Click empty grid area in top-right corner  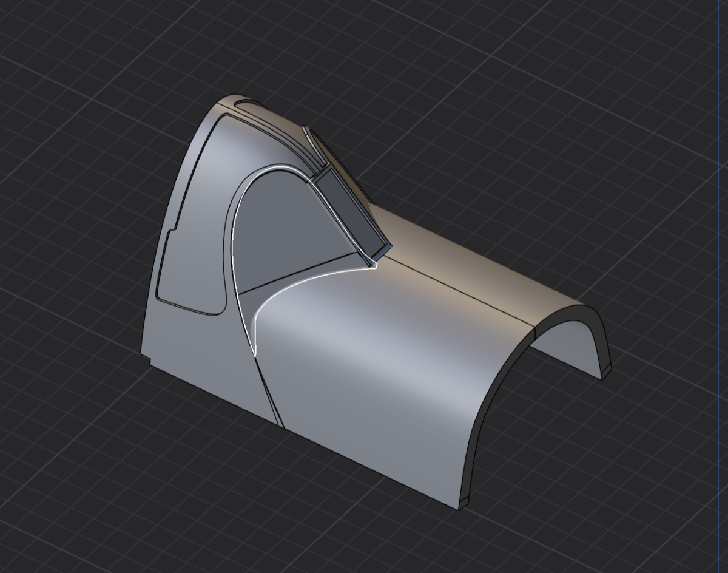[667, 49]
